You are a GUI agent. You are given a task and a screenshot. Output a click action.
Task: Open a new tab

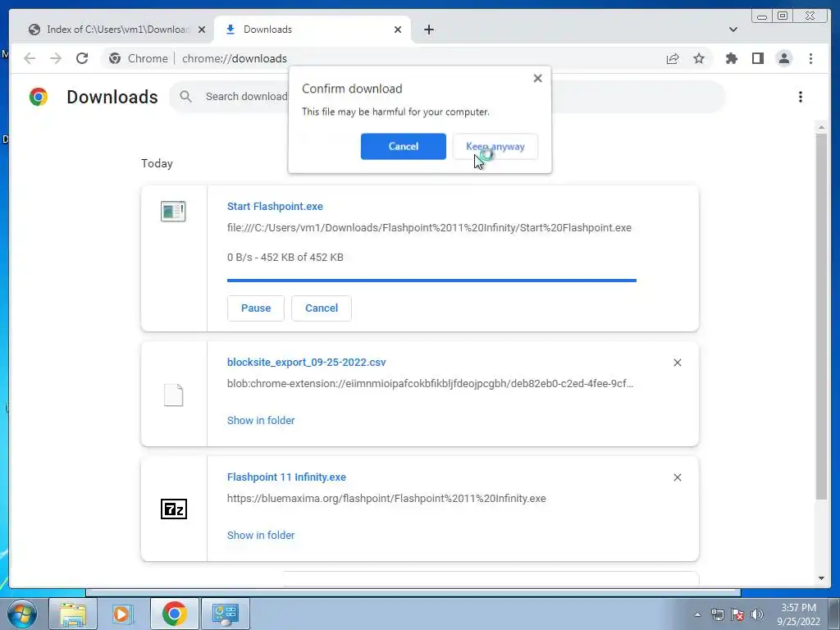(428, 30)
